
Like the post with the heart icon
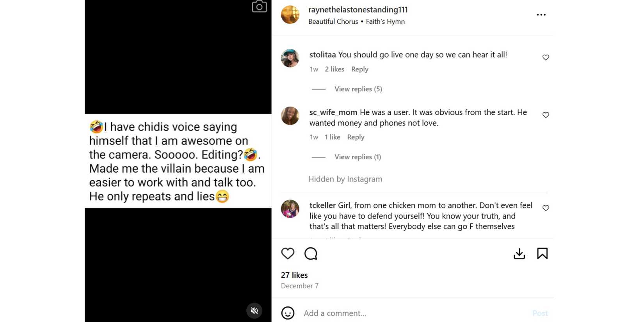click(x=288, y=254)
